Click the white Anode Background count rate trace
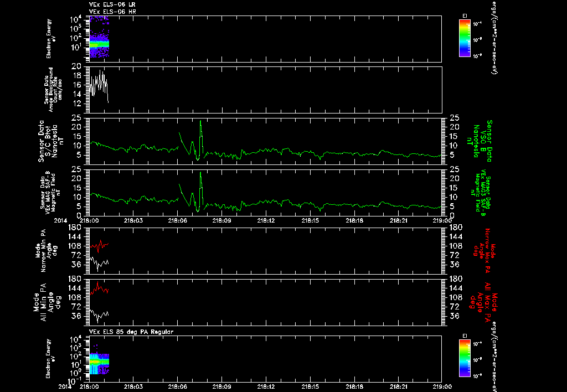The width and height of the screenshot is (567, 392). pyautogui.click(x=99, y=86)
